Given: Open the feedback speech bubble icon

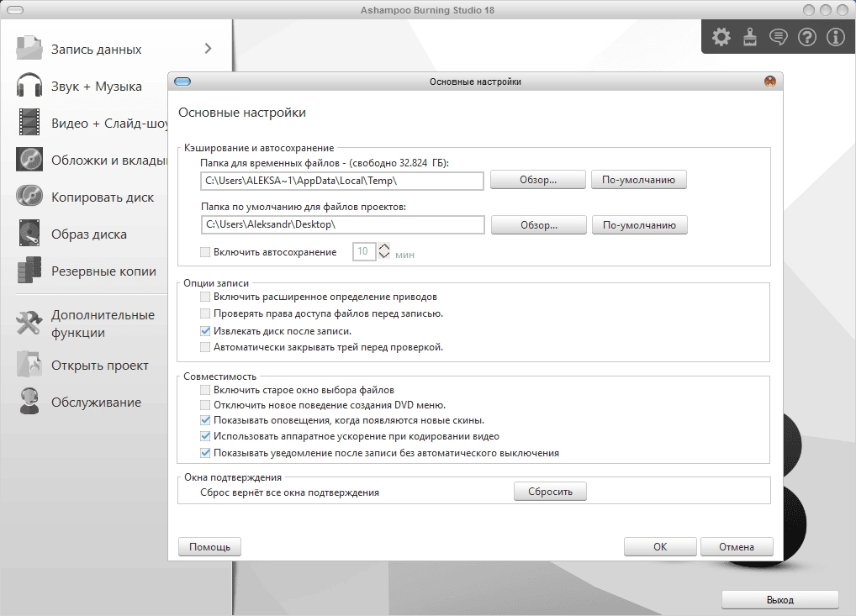Looking at the screenshot, I should 779,37.
